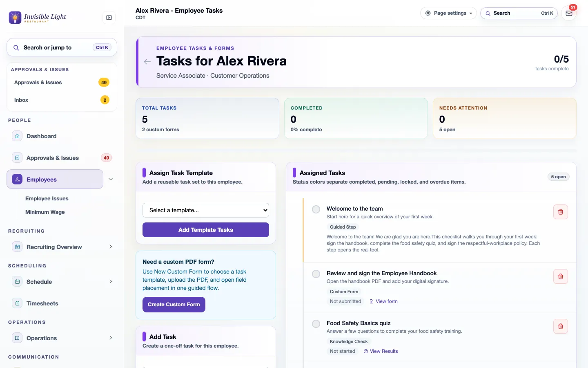The image size is (588, 368).
Task: Click the Operations checklist icon
Action: 17,338
